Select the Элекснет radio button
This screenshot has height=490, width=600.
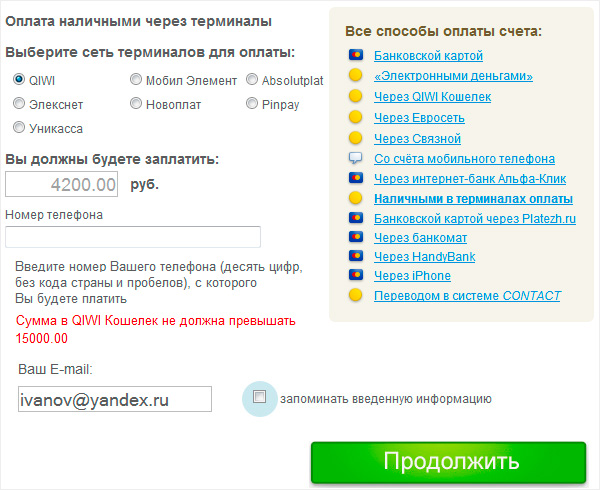click(x=19, y=103)
